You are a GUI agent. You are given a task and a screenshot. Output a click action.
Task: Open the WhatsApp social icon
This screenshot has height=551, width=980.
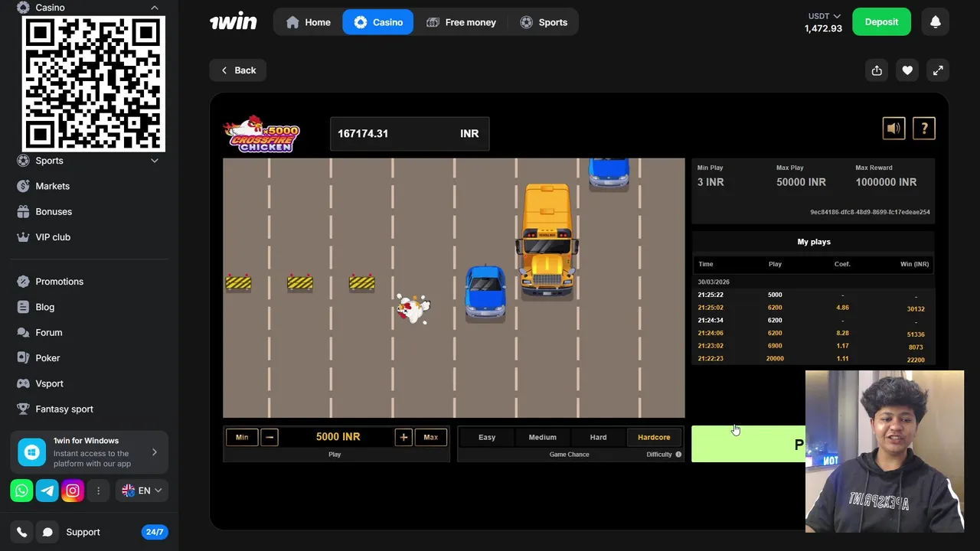coord(21,491)
